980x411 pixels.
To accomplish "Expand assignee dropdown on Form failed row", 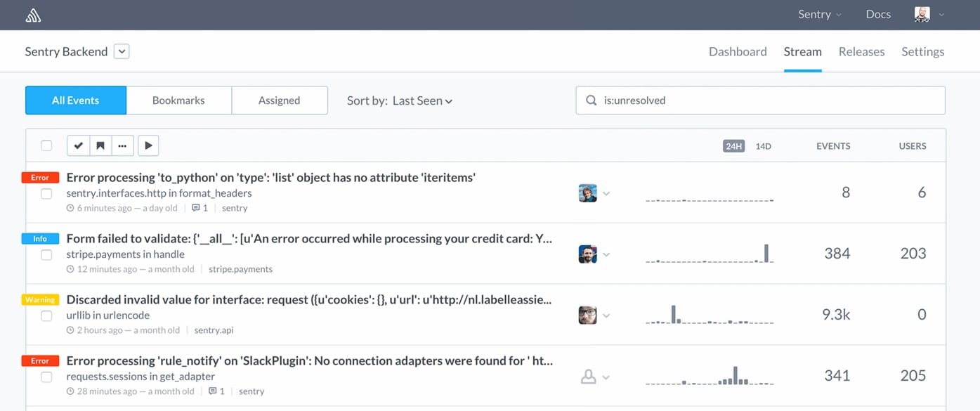I will (606, 255).
